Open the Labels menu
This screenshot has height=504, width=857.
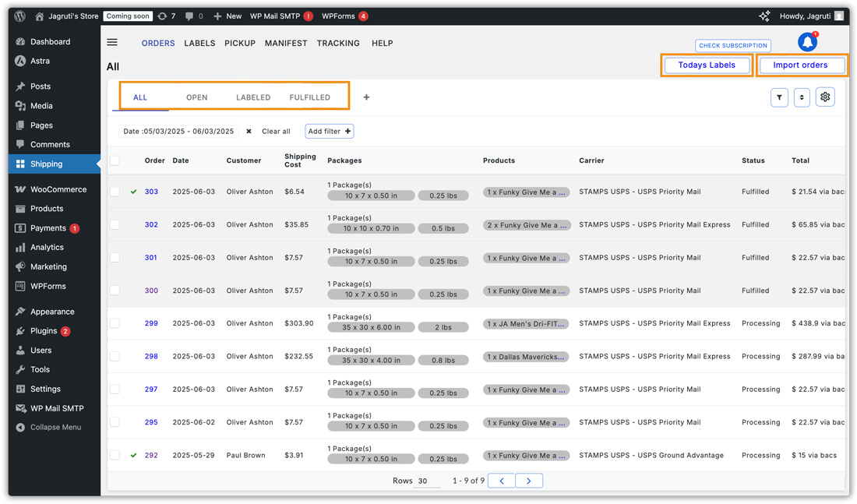199,43
